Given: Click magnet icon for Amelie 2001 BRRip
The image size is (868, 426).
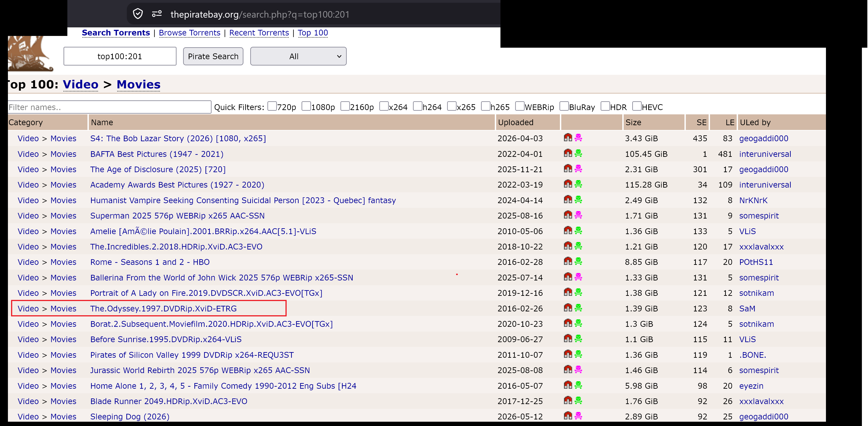Looking at the screenshot, I should point(568,230).
